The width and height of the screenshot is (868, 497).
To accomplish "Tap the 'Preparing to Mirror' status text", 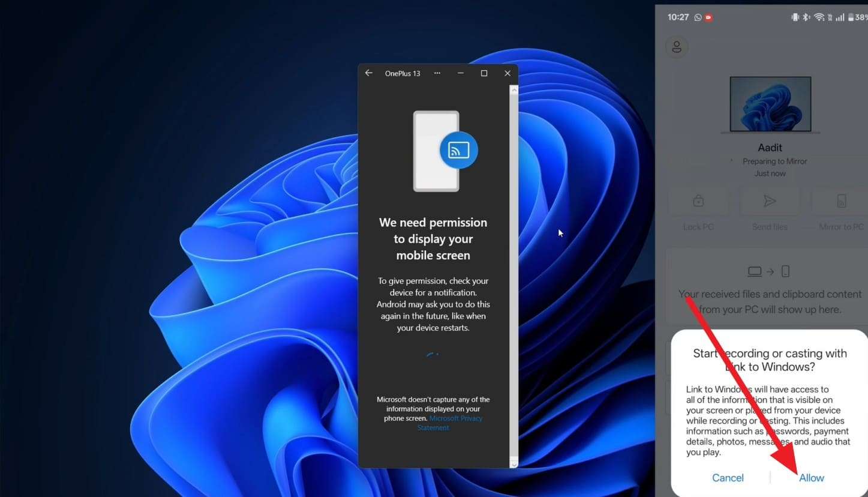I will (x=774, y=161).
